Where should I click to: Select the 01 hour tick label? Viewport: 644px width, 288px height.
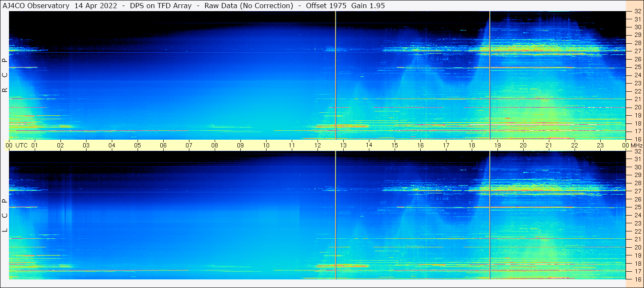35,145
